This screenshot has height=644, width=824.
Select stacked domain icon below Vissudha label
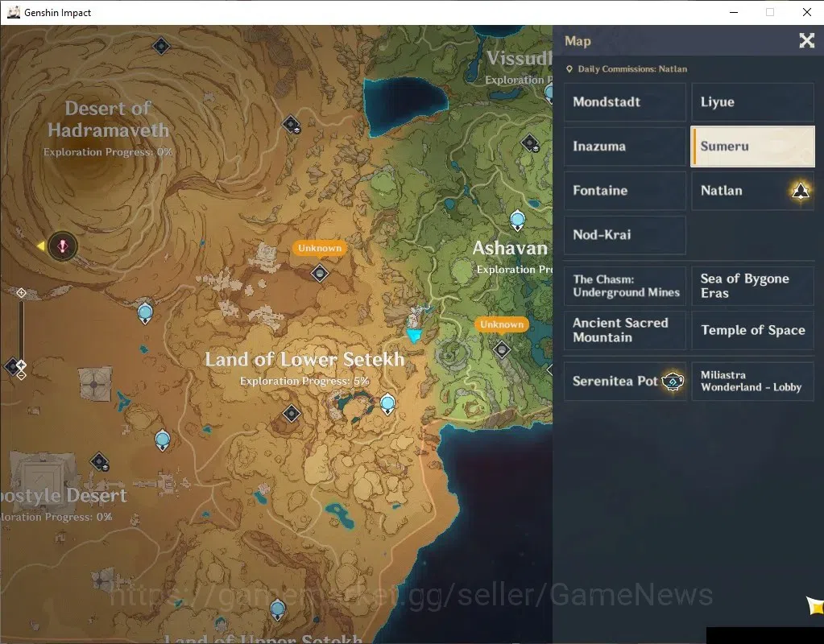point(530,142)
